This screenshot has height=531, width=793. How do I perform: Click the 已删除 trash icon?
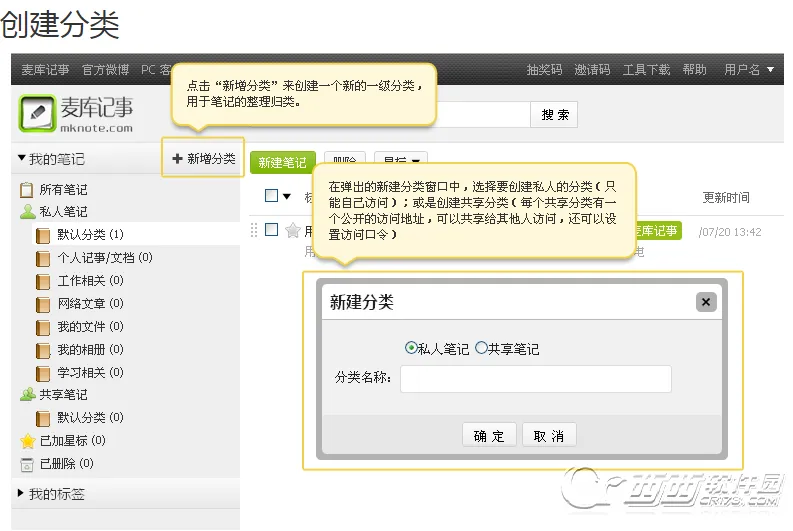[x=27, y=464]
